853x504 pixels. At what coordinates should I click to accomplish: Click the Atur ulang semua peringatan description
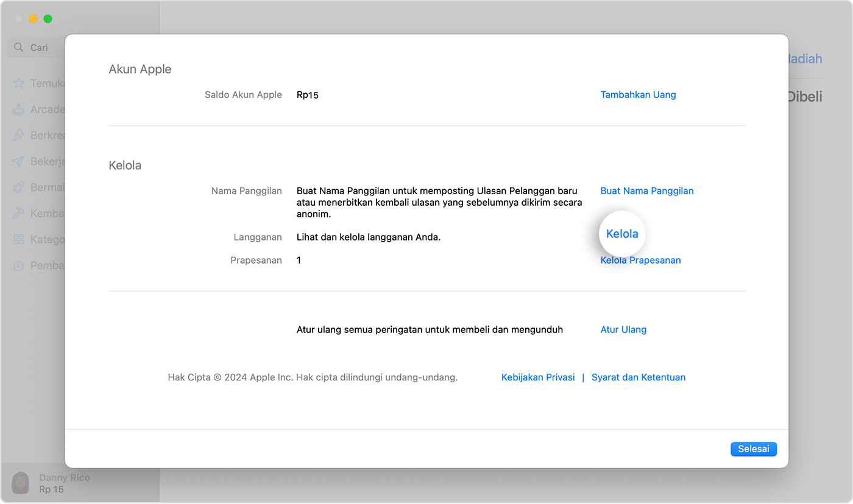tap(430, 330)
